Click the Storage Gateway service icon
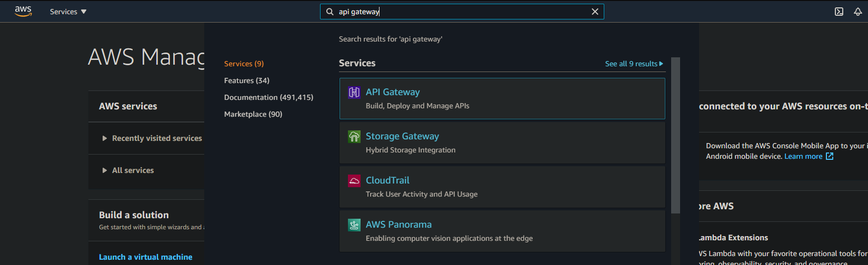This screenshot has width=868, height=265. [354, 137]
